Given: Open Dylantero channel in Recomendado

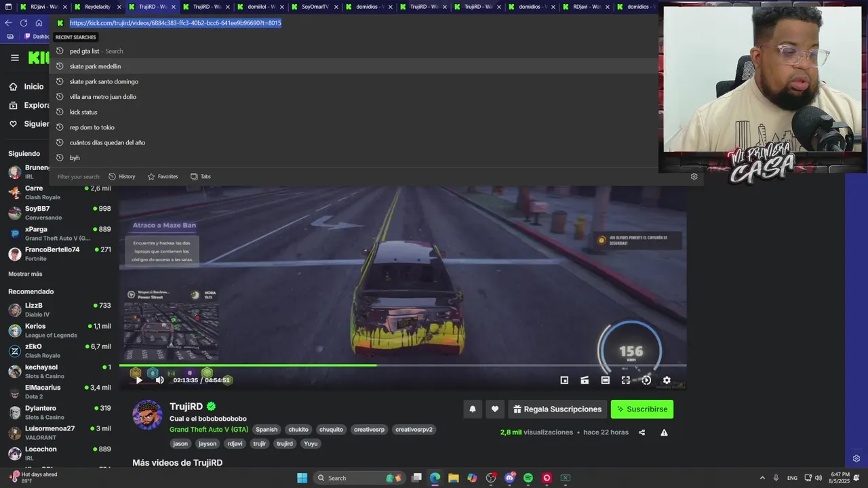Looking at the screenshot, I should click(x=59, y=412).
